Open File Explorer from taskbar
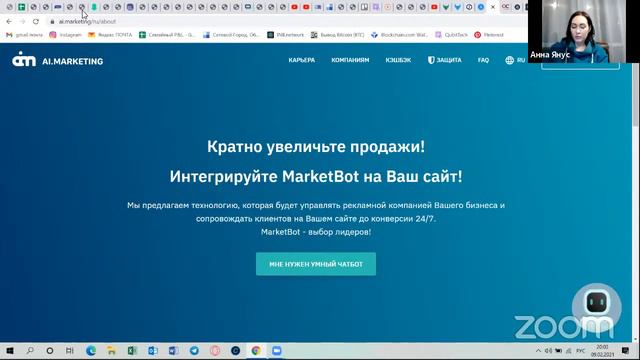 [111, 351]
